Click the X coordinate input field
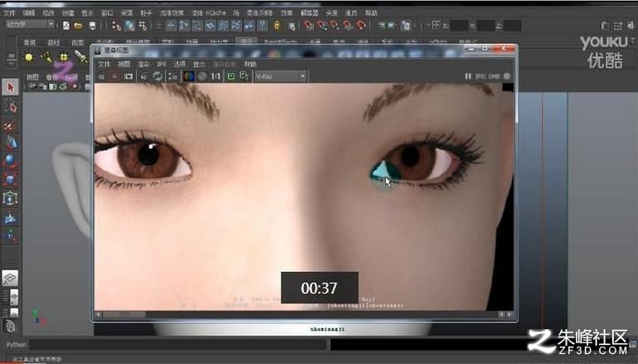The image size is (638, 364). tap(460, 26)
